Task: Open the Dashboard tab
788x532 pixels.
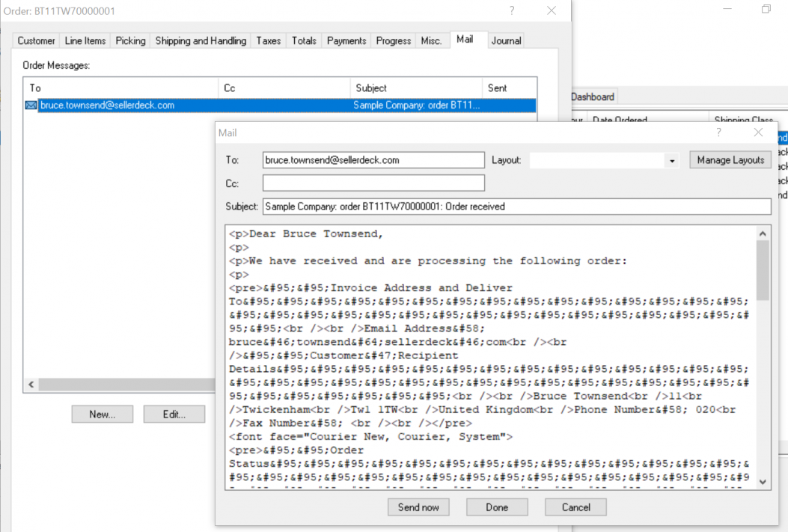Action: pyautogui.click(x=593, y=97)
